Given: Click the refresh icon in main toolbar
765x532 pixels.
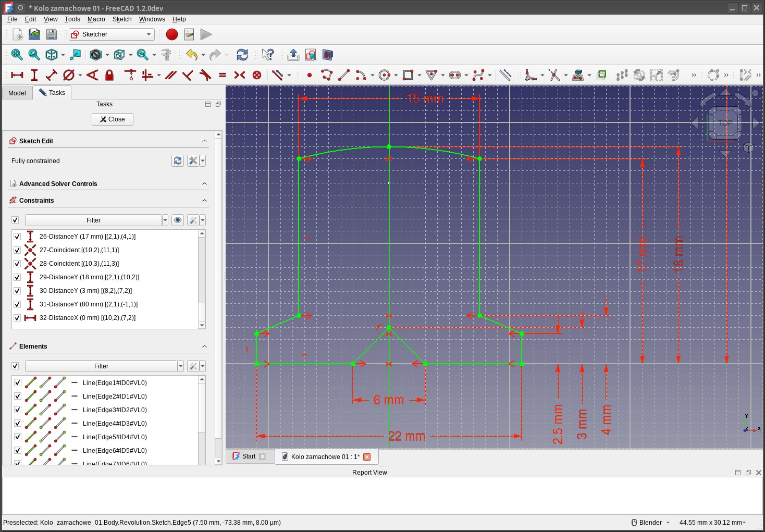Looking at the screenshot, I should coord(242,55).
